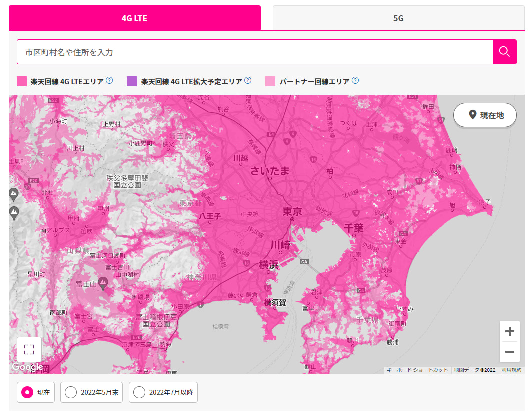Image resolution: width=532 pixels, height=417 pixels.
Task: Click the さいたま city label
Action: (x=270, y=171)
